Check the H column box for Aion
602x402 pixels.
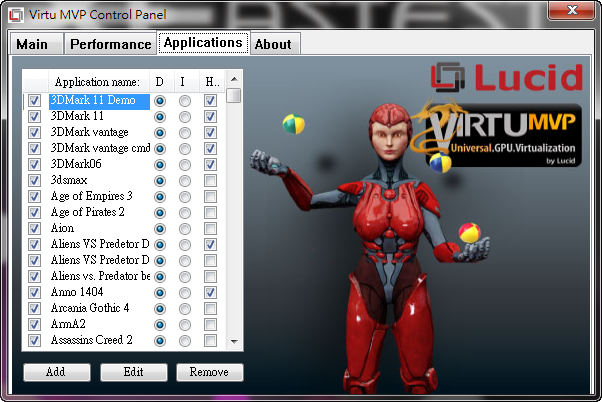point(210,228)
